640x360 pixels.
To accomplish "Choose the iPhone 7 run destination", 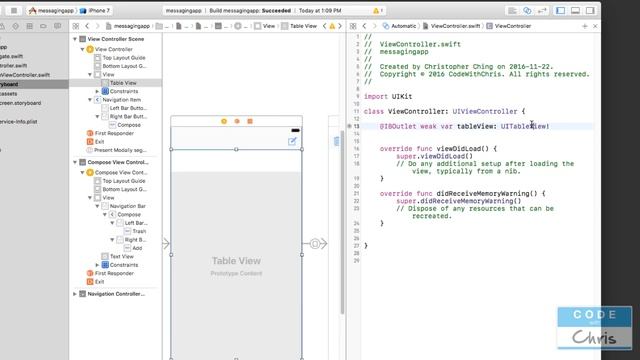I will click(96, 11).
